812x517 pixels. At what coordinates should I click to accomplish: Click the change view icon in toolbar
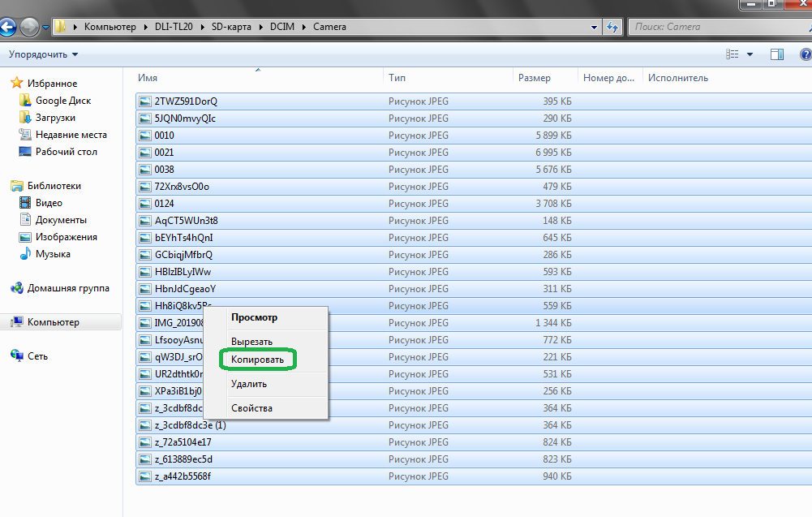[733, 54]
